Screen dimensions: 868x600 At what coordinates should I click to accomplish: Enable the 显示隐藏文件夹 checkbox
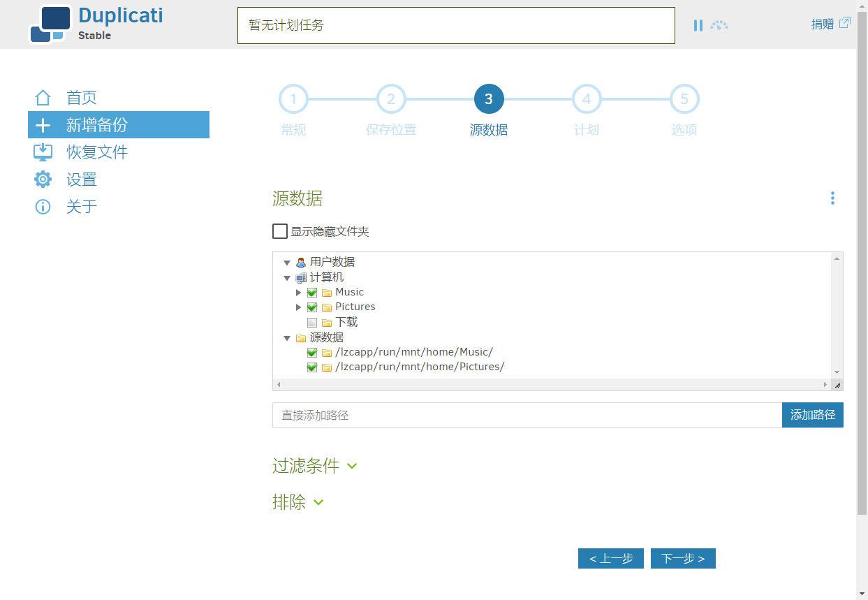(280, 231)
